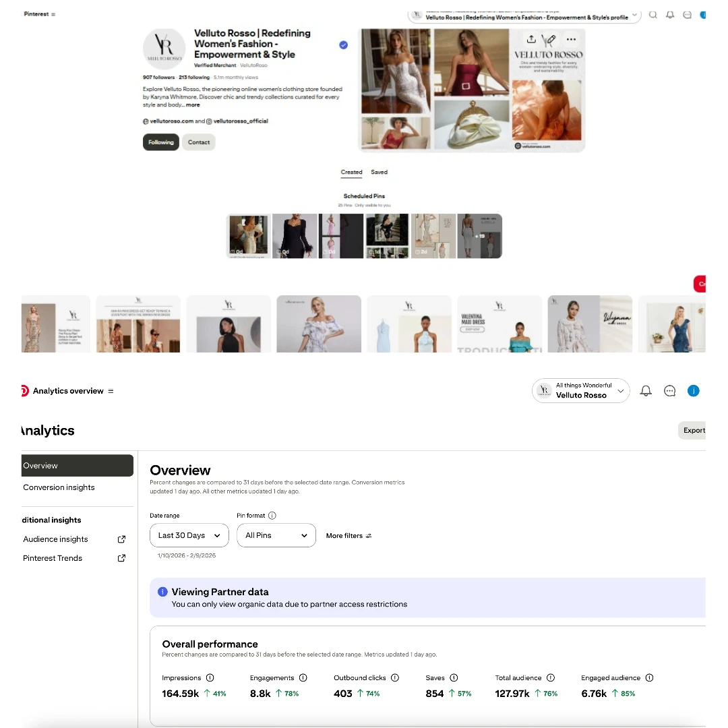Open the pin with blue sequin dress
The image size is (728, 728).
[x=672, y=324]
